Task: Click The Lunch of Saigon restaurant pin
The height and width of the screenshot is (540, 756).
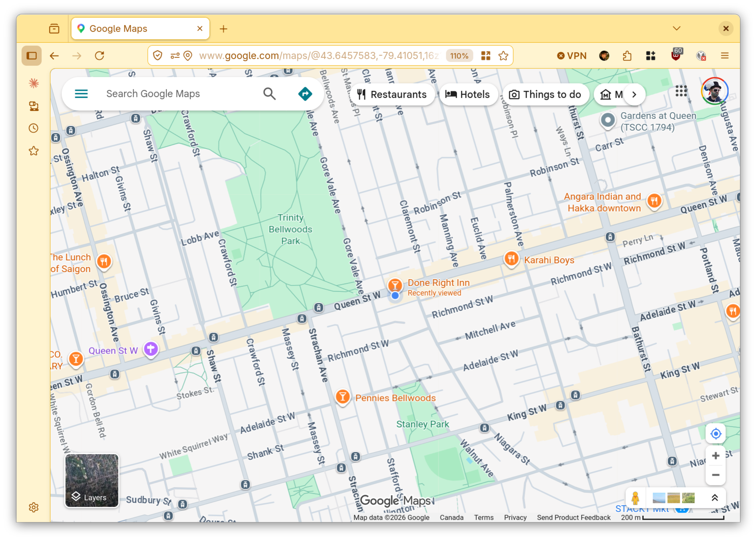Action: click(x=104, y=262)
